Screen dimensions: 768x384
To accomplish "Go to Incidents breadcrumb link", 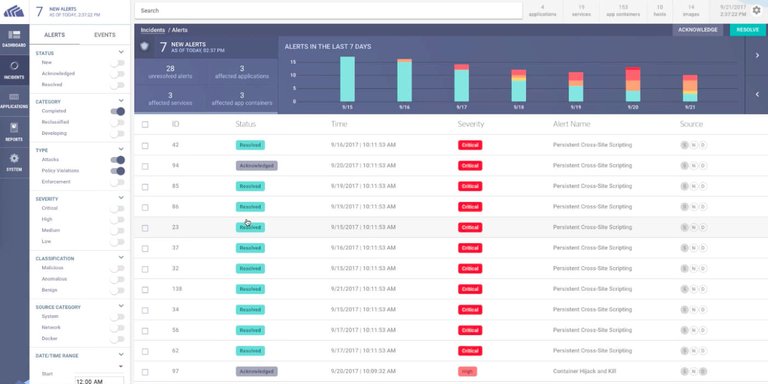I will coord(153,30).
